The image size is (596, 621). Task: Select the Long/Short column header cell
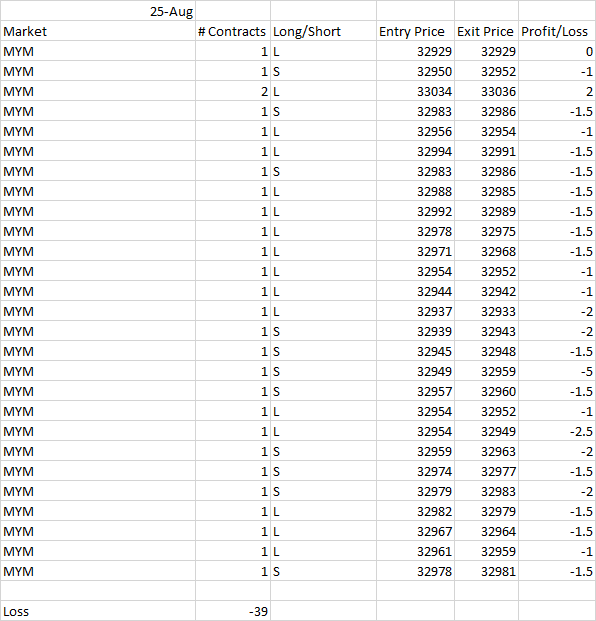pyautogui.click(x=323, y=31)
